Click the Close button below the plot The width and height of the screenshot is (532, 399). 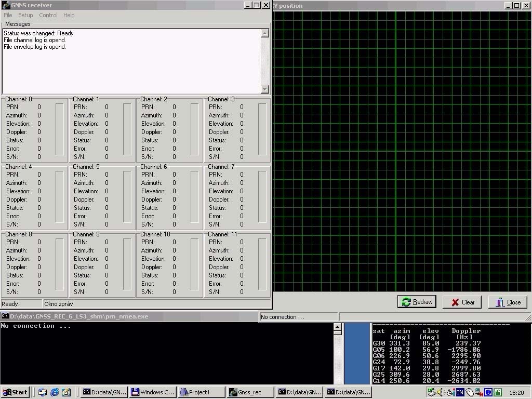click(508, 302)
